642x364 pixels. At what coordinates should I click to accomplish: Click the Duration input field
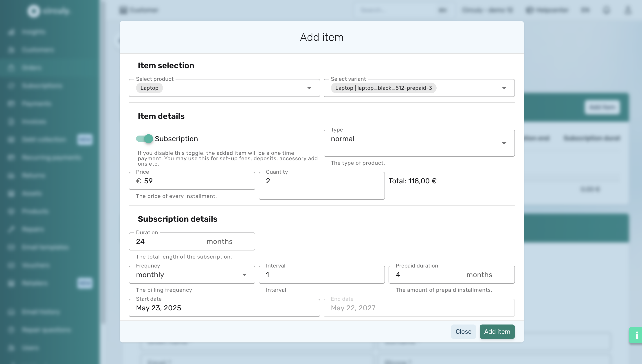tap(192, 241)
